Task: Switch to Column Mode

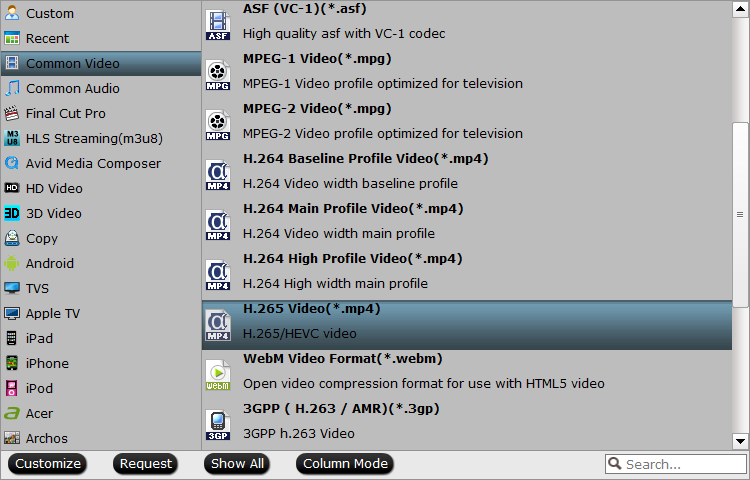Action: 345,464
